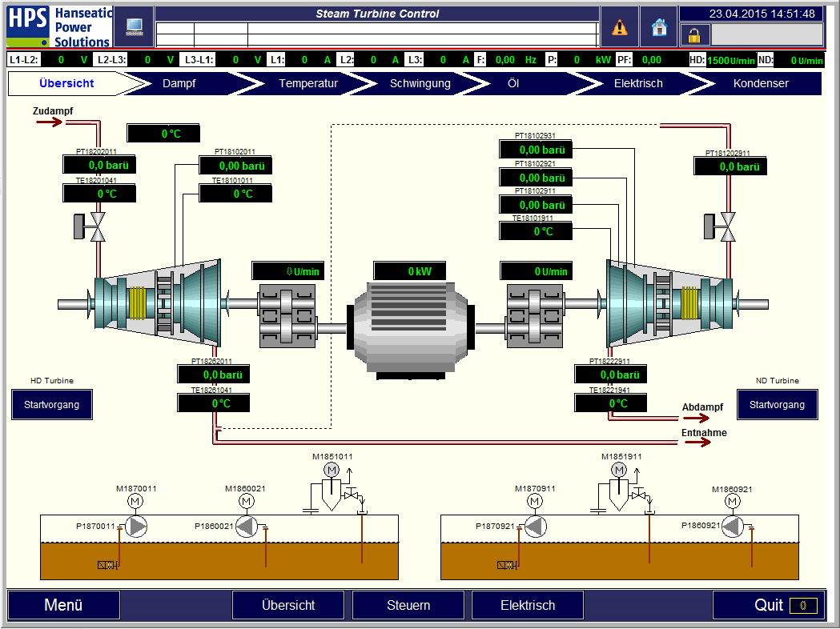Click the home icon in header
The image size is (840, 629).
(659, 27)
